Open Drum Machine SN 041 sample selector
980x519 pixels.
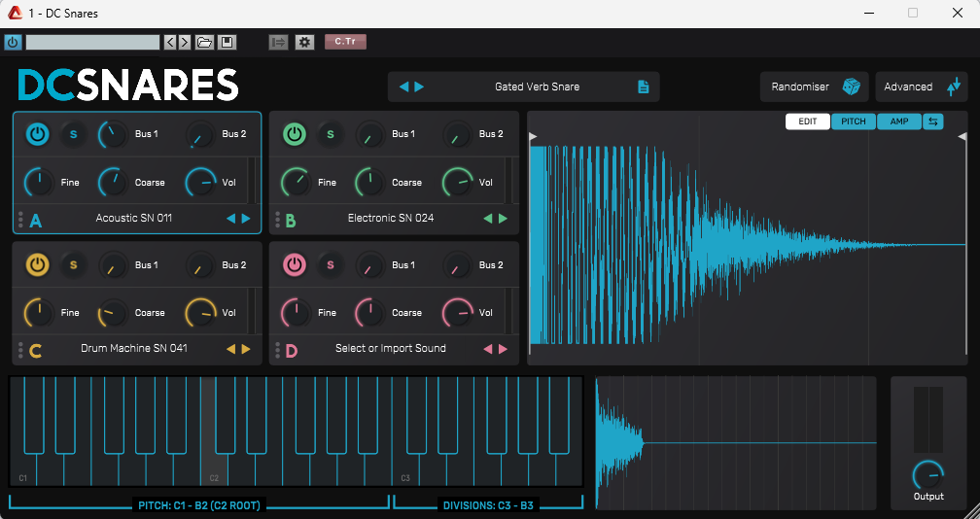[134, 348]
